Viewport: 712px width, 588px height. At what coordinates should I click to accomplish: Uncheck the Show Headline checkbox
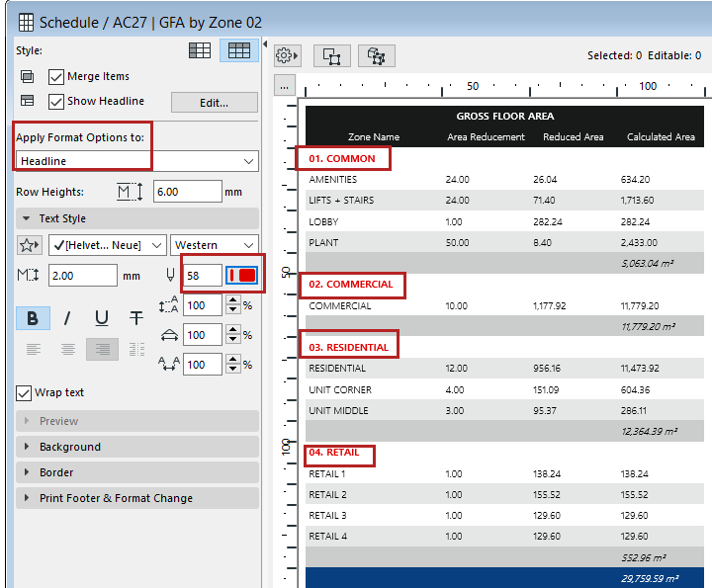55,101
